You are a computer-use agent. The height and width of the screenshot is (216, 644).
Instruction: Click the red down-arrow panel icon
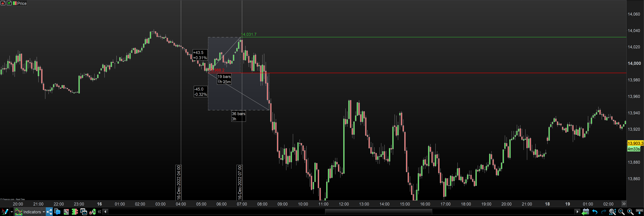coord(3,3)
